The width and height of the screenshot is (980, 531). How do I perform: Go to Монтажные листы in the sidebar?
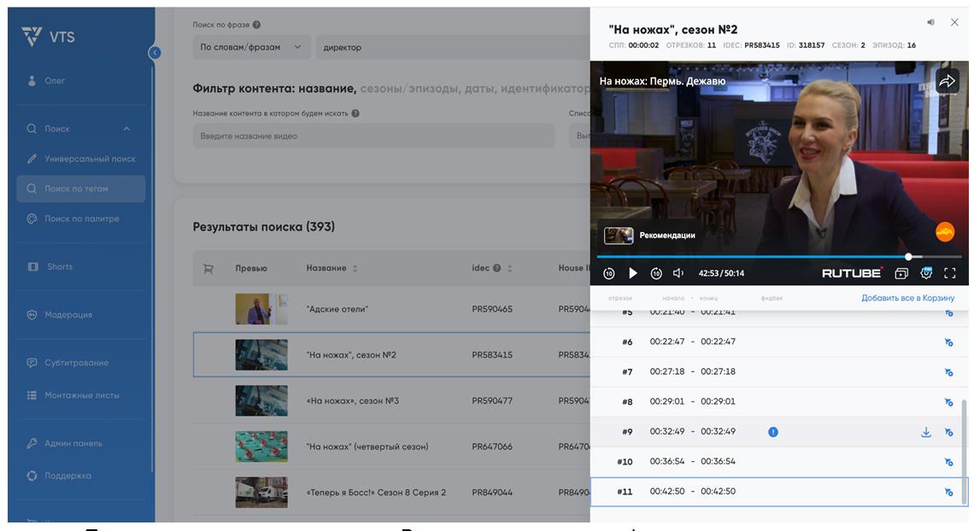(82, 395)
